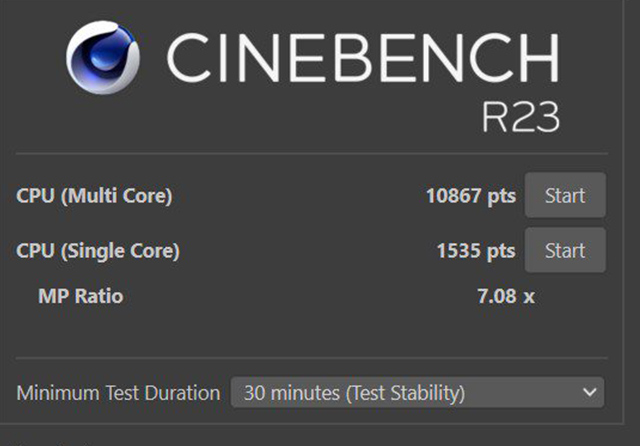The width and height of the screenshot is (640, 446).
Task: Select the CPU (Multi Core) label
Action: click(94, 196)
